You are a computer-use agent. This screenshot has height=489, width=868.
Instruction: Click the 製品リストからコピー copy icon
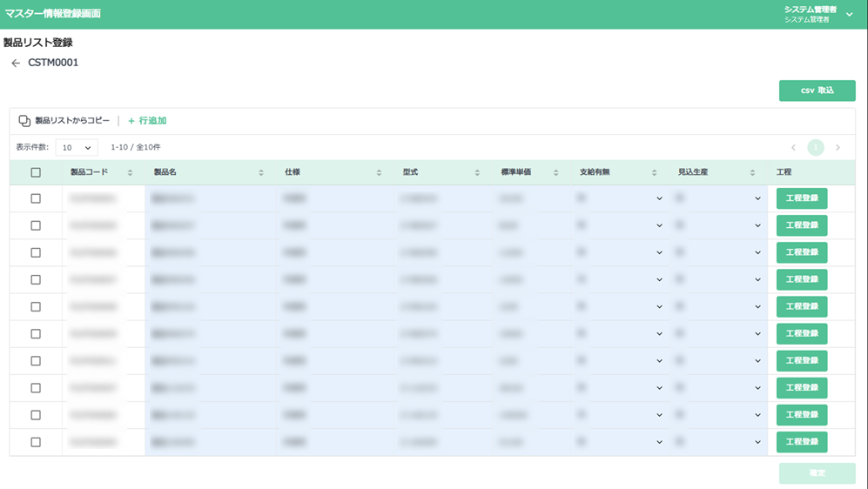pyautogui.click(x=24, y=121)
